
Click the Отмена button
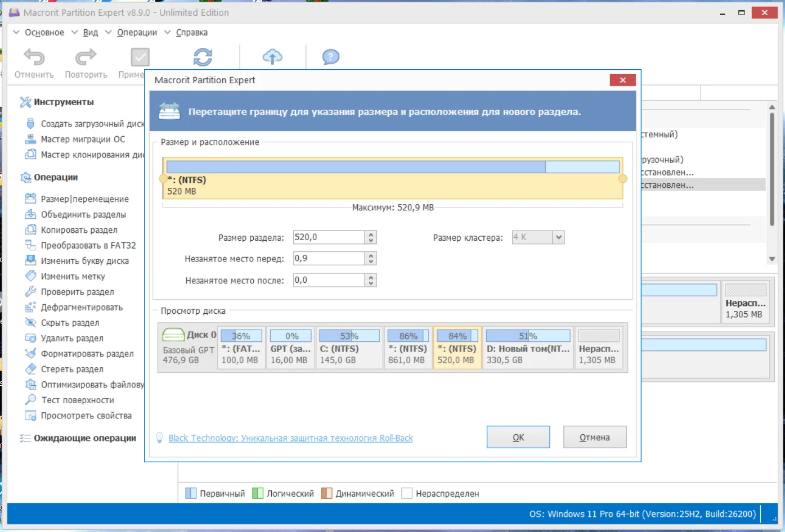coord(594,438)
